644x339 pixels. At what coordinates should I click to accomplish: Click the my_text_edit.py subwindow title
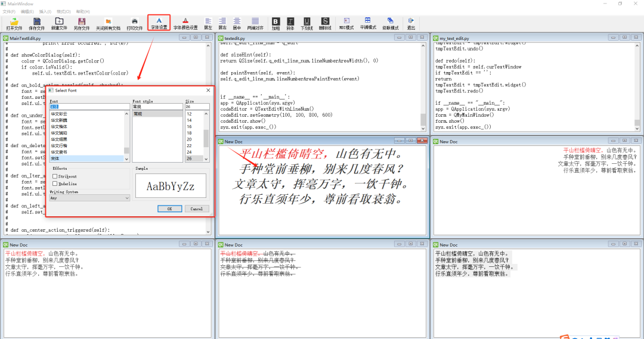pos(454,38)
